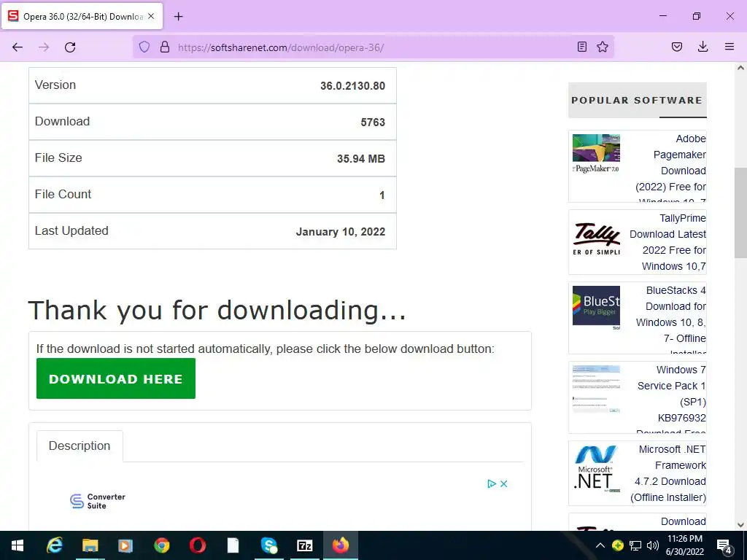Open clock showing 11:26 PM

[685, 545]
